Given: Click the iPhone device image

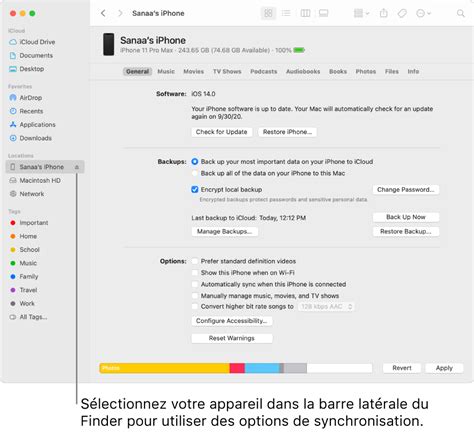Looking at the screenshot, I should (x=108, y=44).
